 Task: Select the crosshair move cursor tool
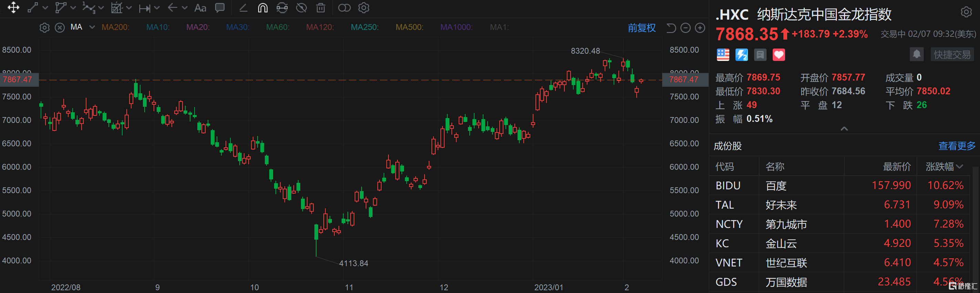pyautogui.click(x=13, y=8)
